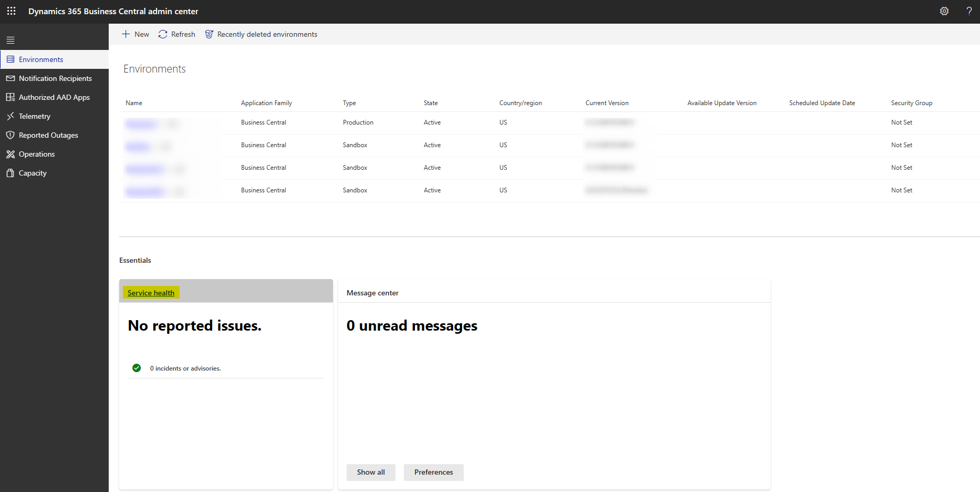Click the circular Refresh arrows icon
This screenshot has height=492, width=980.
pyautogui.click(x=163, y=34)
